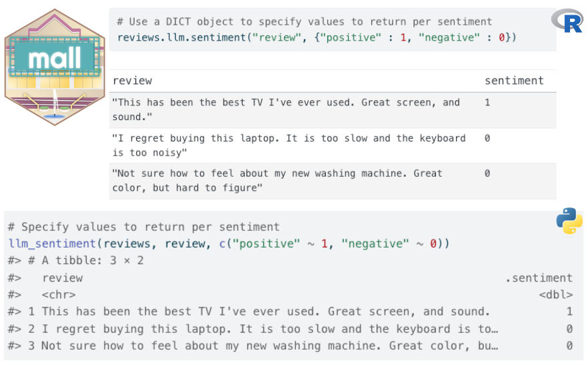Select the 'review' table column header

132,81
